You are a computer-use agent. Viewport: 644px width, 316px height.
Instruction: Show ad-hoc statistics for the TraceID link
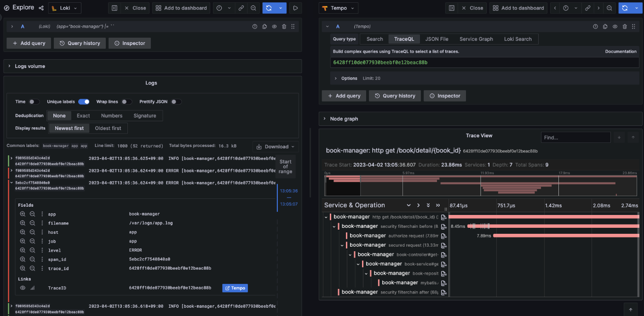33,288
